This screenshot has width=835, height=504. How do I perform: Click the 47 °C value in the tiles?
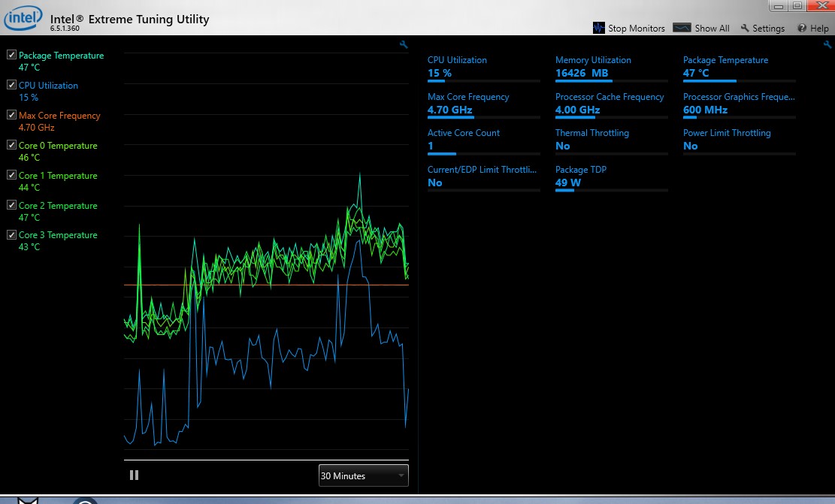pos(696,73)
